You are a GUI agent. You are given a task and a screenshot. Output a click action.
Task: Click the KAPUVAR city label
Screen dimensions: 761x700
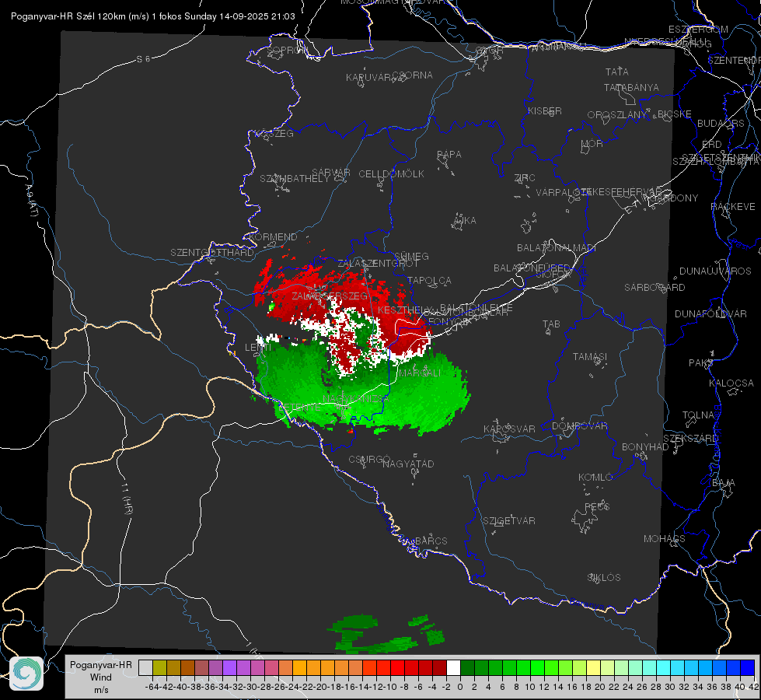[x=368, y=77]
